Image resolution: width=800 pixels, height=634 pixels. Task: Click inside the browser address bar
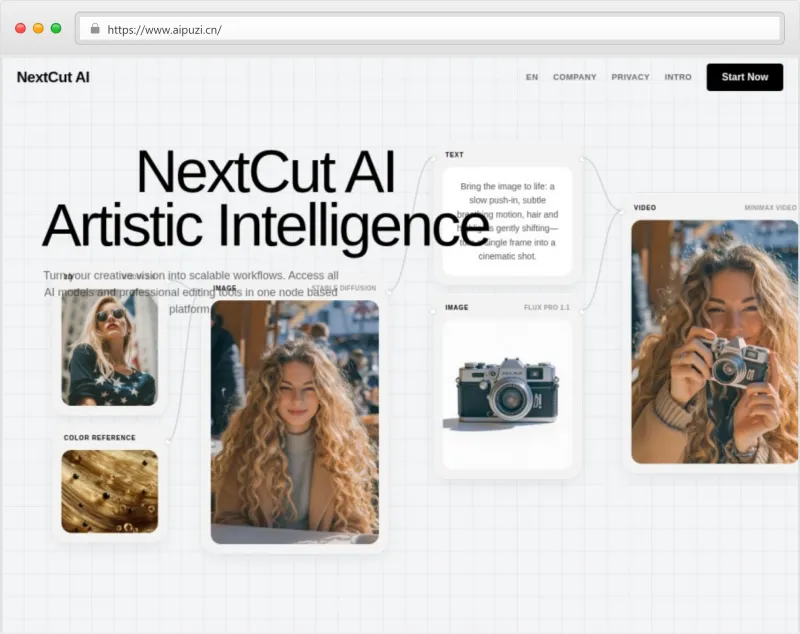(300, 28)
